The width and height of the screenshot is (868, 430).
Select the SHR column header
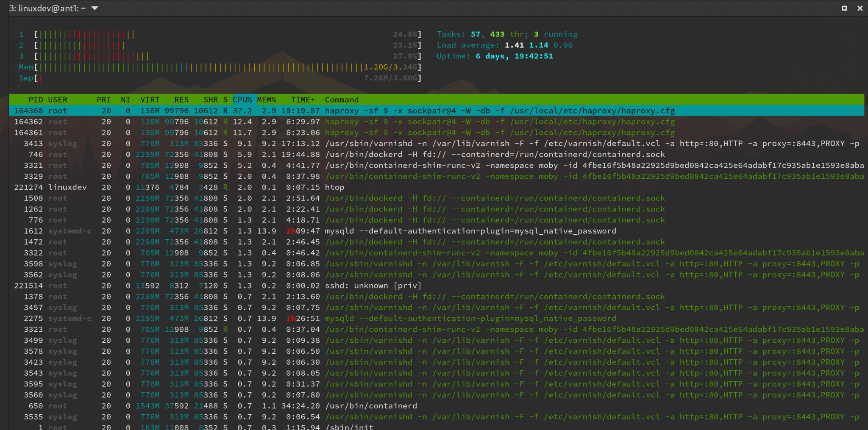coord(210,100)
